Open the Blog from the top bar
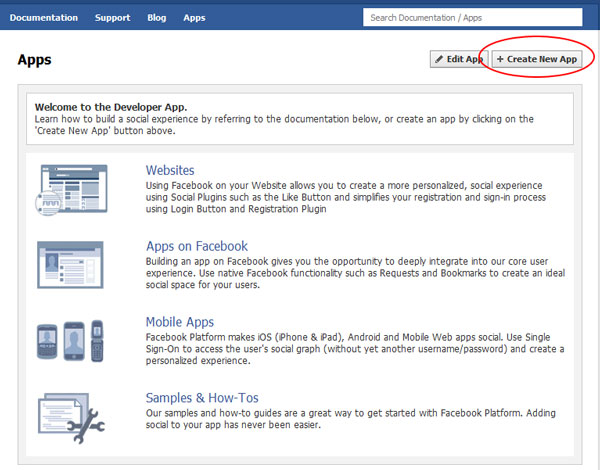This screenshot has width=600, height=470. (x=156, y=18)
